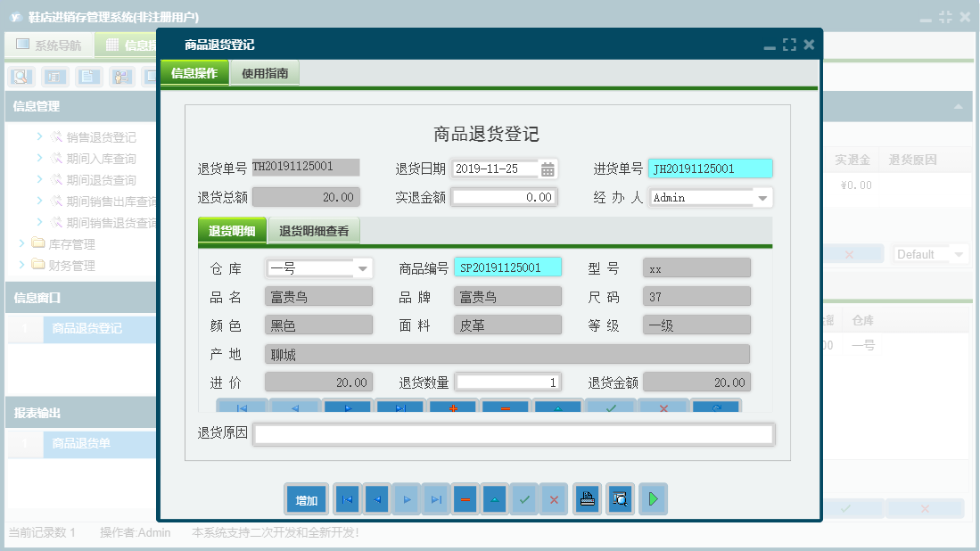Click the 增加 button
The width and height of the screenshot is (980, 551).
coord(306,499)
